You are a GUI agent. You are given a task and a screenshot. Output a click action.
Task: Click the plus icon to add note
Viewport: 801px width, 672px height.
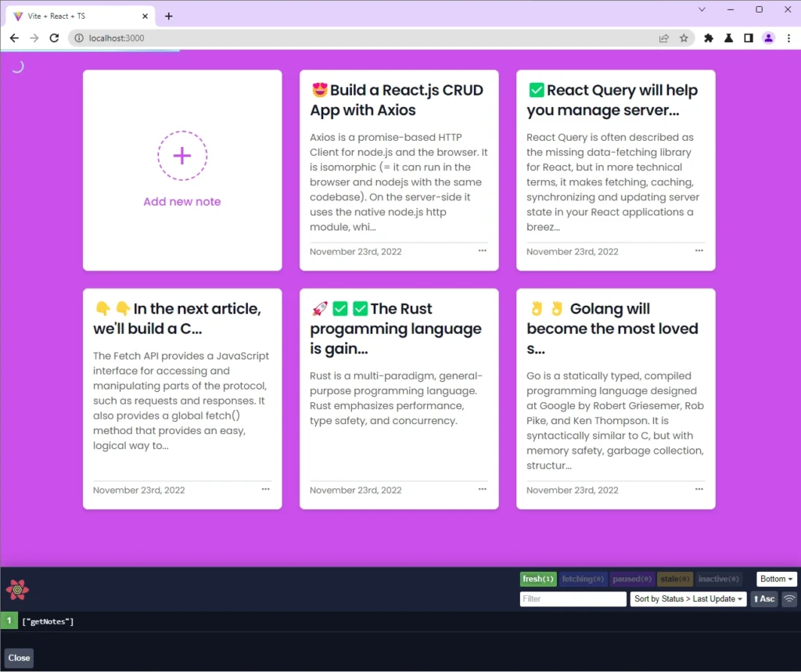(182, 156)
